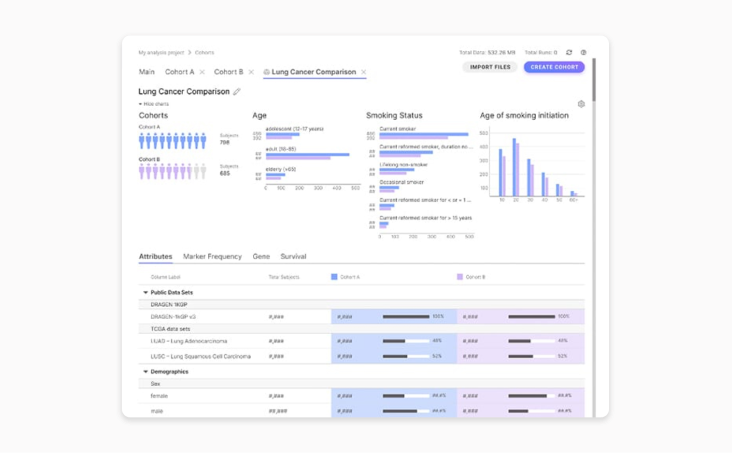
Task: Collapse the Public Data Sets section
Action: click(x=146, y=293)
